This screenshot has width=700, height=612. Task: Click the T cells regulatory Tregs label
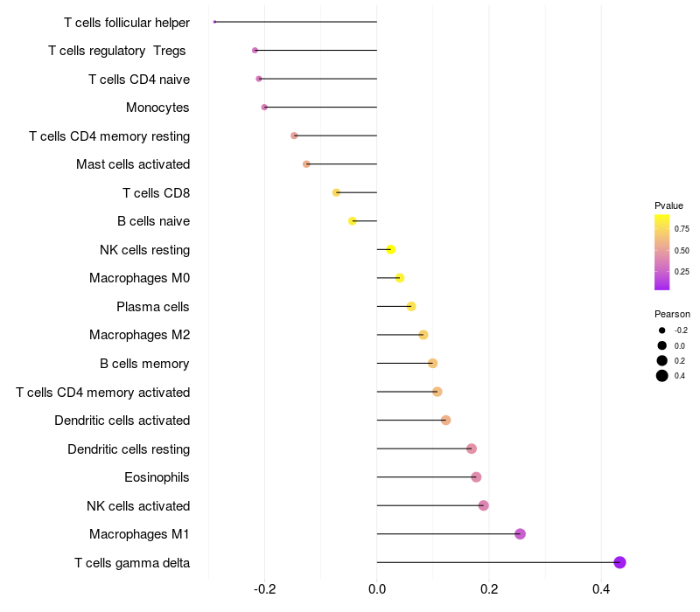[x=116, y=51]
